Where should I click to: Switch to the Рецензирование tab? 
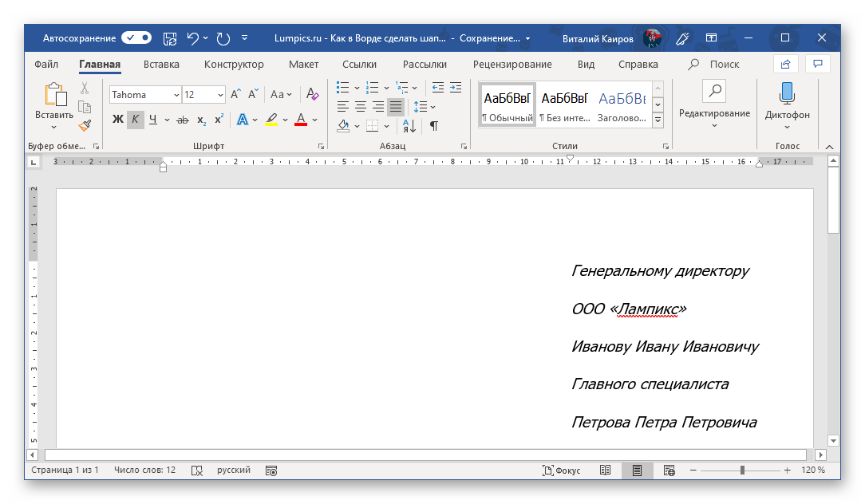(511, 65)
